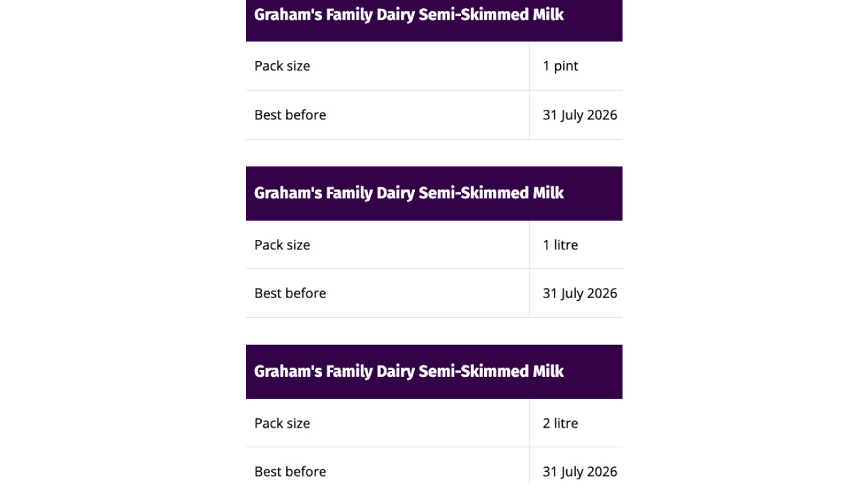Select the 31 July 2026 date under 1 litre

[x=580, y=293]
